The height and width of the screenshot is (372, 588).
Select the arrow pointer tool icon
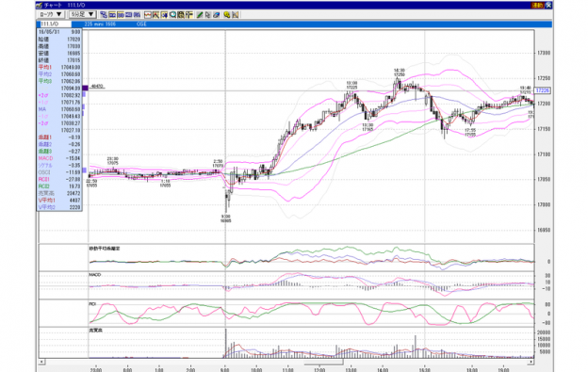click(x=207, y=15)
